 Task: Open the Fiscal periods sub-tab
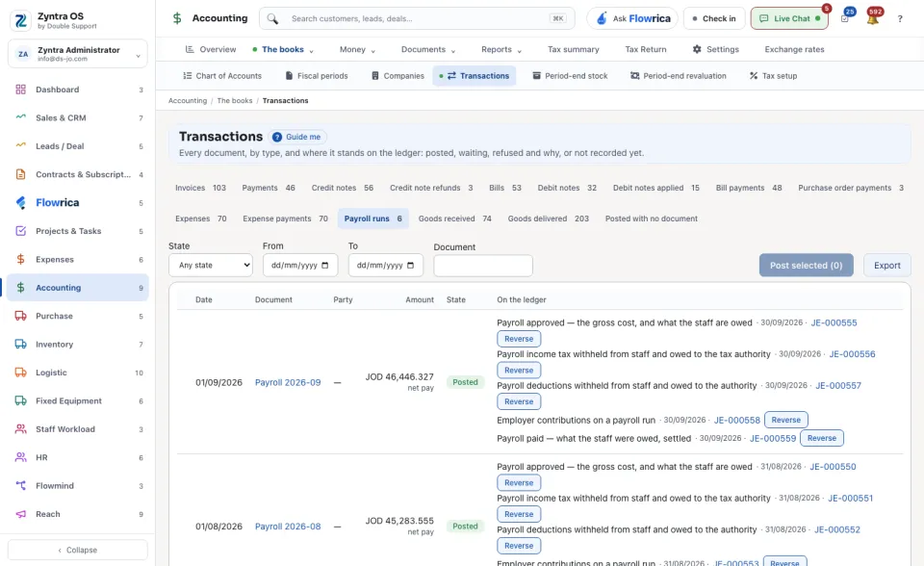[x=317, y=75]
